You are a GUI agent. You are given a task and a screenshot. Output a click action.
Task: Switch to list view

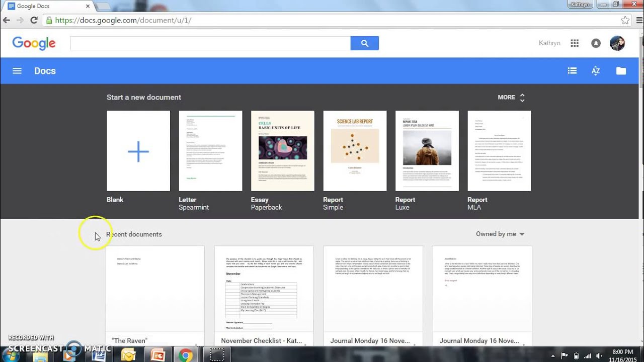(572, 71)
